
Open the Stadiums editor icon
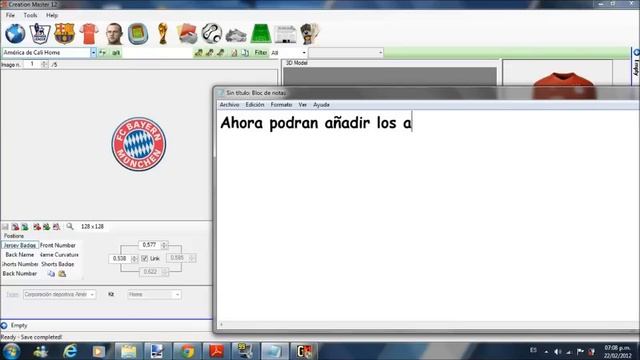138,33
